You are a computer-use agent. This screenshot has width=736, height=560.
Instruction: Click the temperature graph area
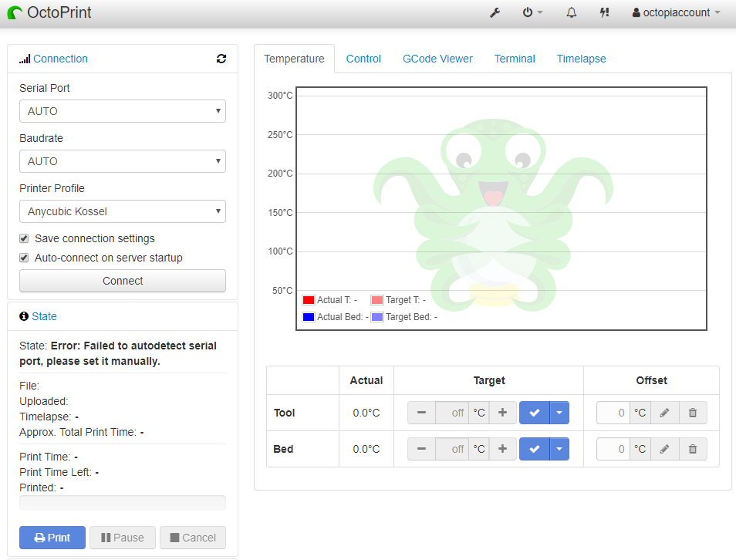pos(501,208)
